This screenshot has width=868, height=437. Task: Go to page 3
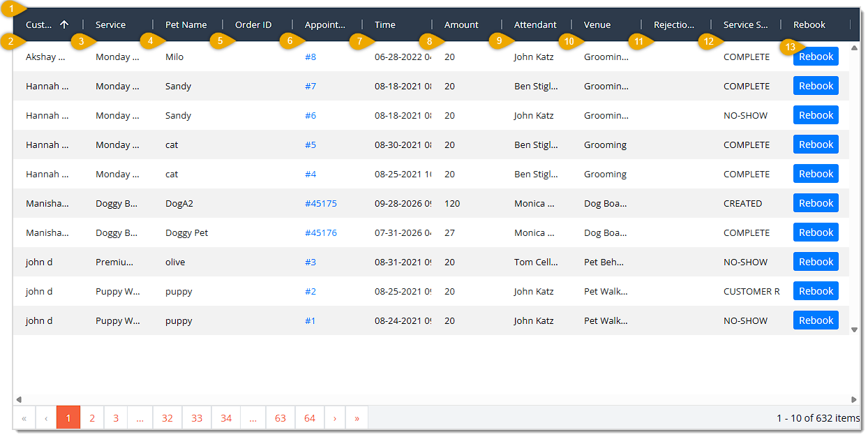tap(116, 418)
